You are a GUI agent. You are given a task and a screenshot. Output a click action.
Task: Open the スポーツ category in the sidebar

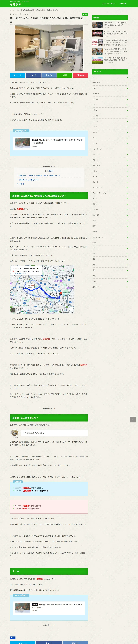pos(110,160)
